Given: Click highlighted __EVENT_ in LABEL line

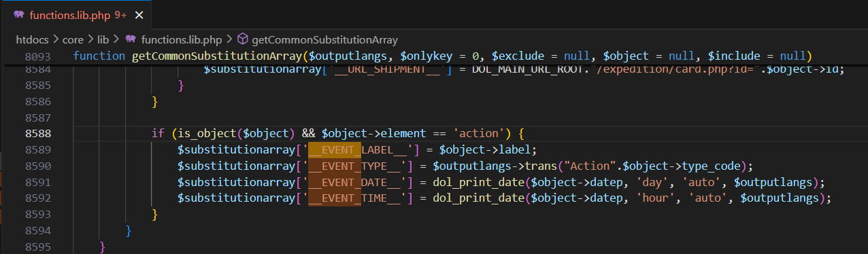Looking at the screenshot, I should click(335, 150).
